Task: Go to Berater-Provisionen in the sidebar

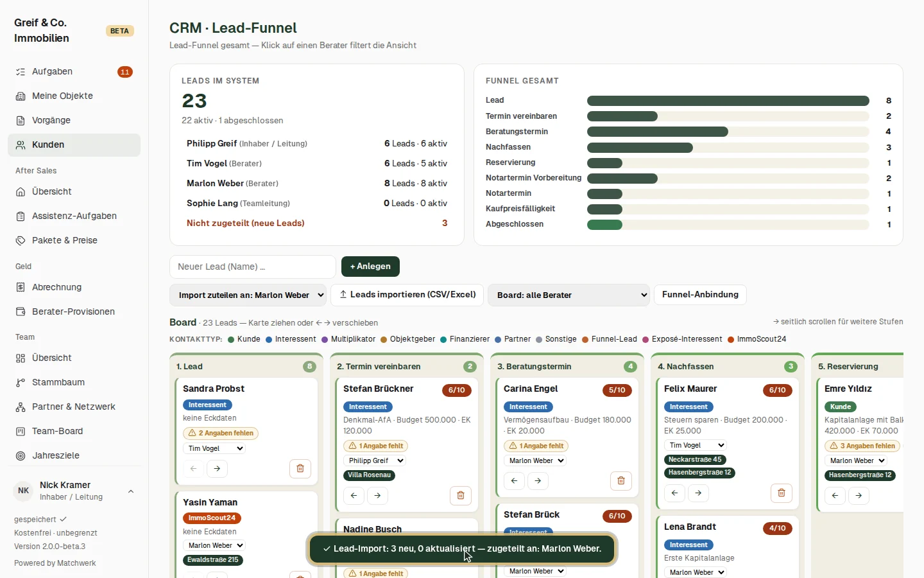Action: [74, 311]
